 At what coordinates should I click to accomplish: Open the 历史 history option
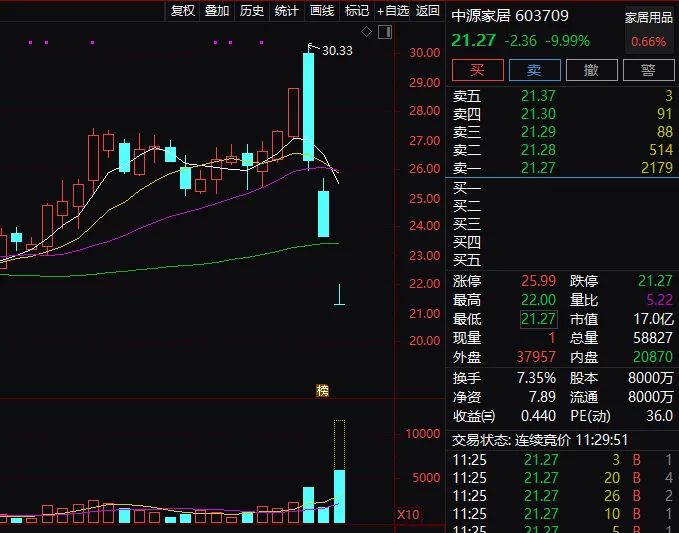[x=252, y=10]
